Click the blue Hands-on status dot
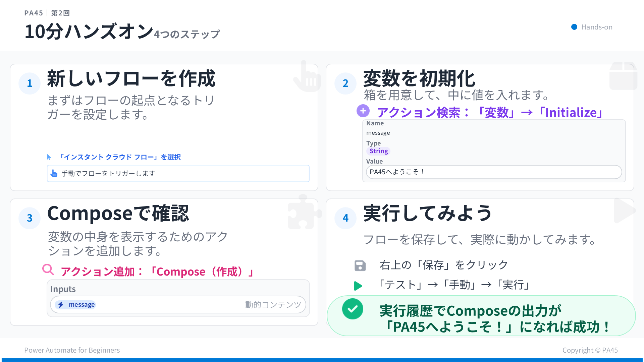The height and width of the screenshot is (362, 644). tap(574, 27)
